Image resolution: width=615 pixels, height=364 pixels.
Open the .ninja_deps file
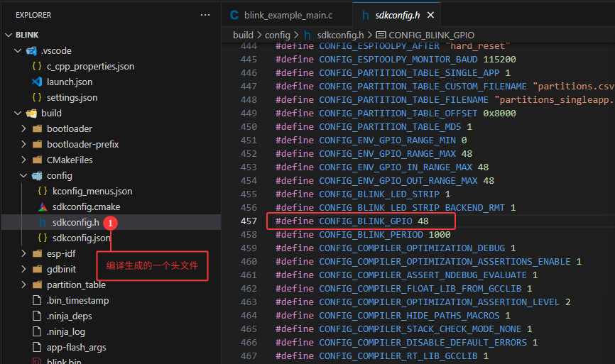tap(70, 316)
